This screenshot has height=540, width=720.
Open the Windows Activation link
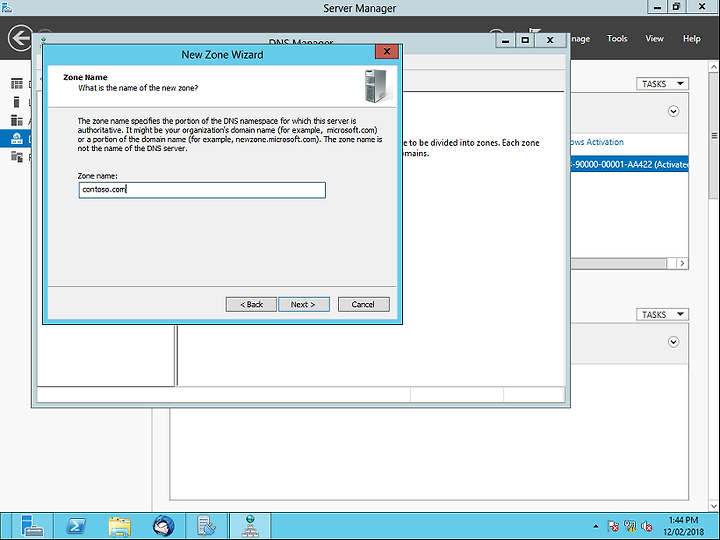tap(597, 142)
